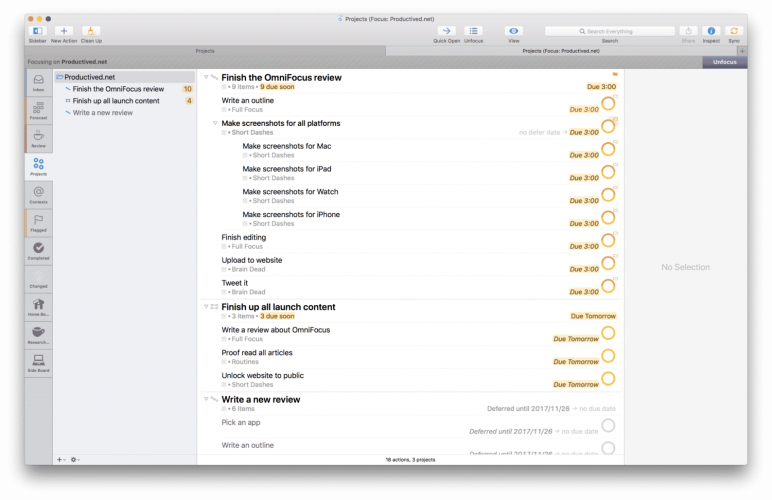
Task: Complete Write a review about OmniFocus
Action: (x=608, y=333)
